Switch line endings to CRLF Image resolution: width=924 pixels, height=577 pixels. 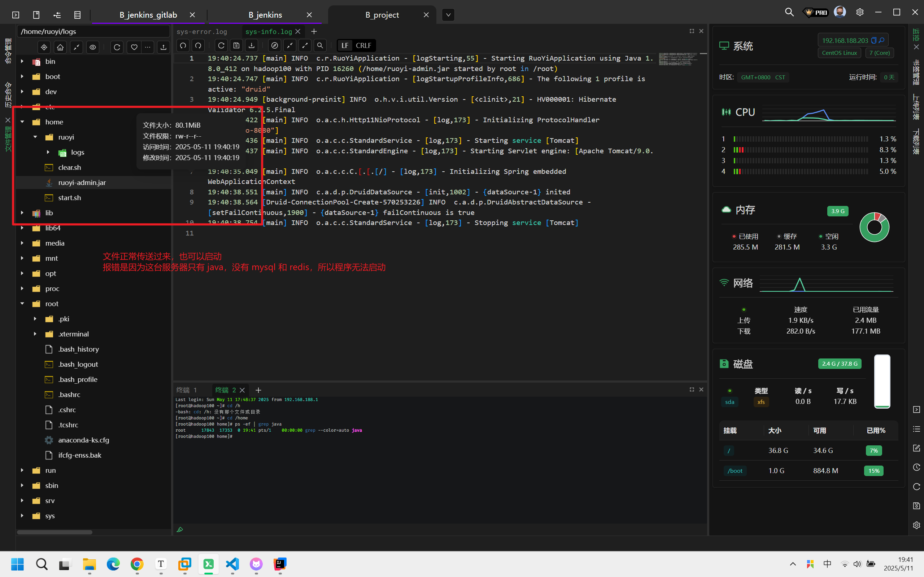pyautogui.click(x=363, y=46)
